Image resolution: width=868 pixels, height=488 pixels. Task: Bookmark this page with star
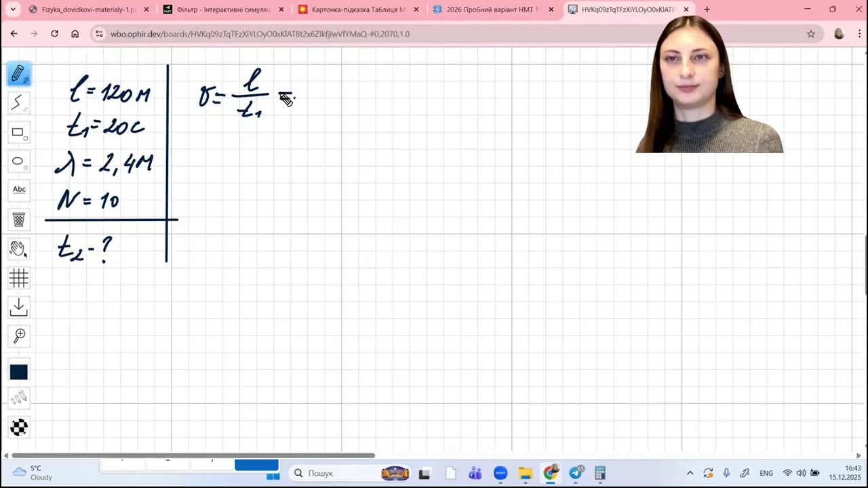coord(811,34)
